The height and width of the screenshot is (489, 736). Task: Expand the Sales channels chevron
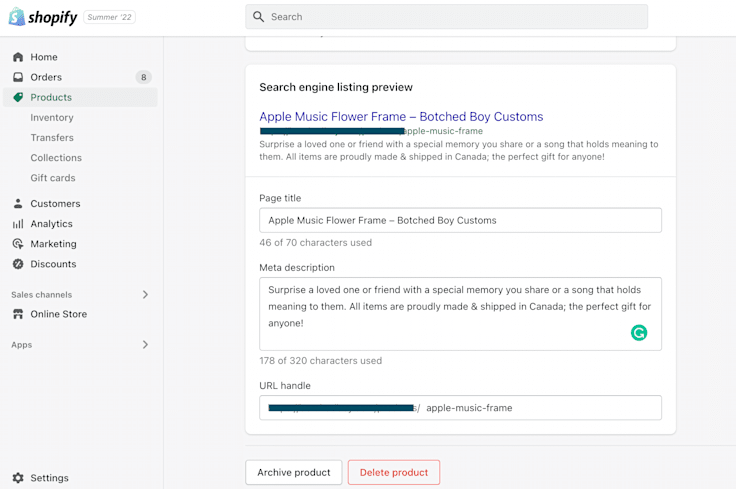pyautogui.click(x=146, y=295)
